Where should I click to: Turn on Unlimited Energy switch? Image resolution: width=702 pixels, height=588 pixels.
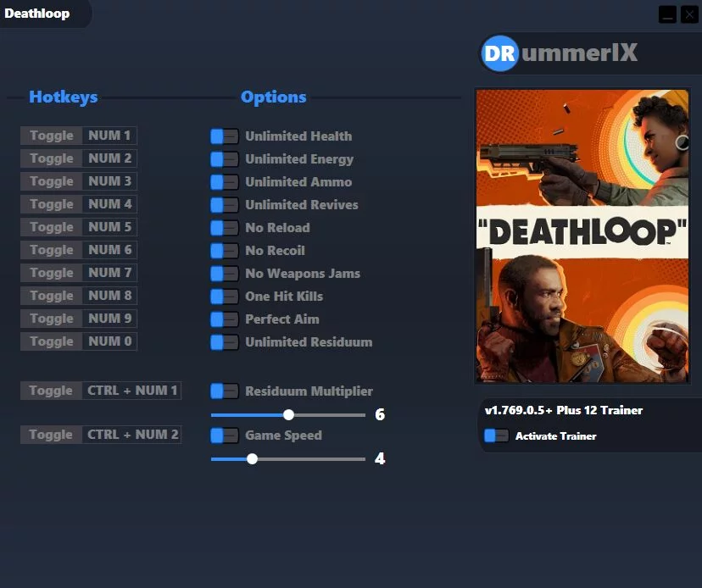coord(225,159)
